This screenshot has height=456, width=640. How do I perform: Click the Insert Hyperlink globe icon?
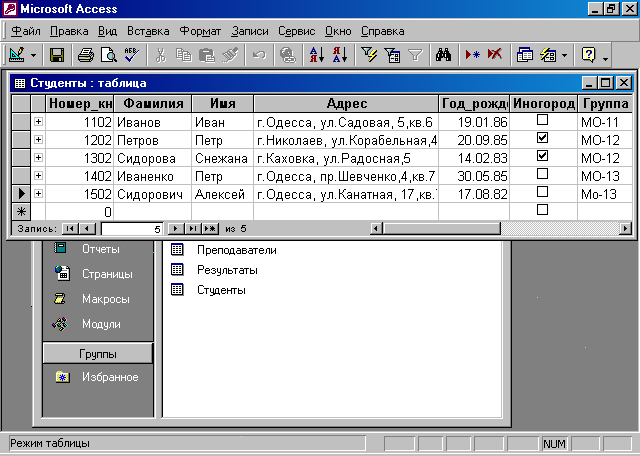coord(288,55)
